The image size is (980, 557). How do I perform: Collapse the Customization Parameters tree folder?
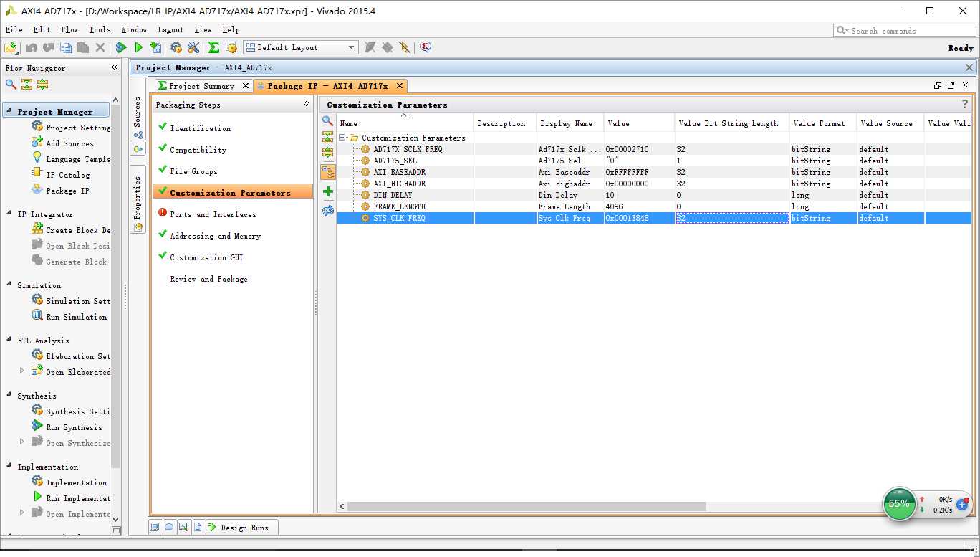(x=343, y=138)
